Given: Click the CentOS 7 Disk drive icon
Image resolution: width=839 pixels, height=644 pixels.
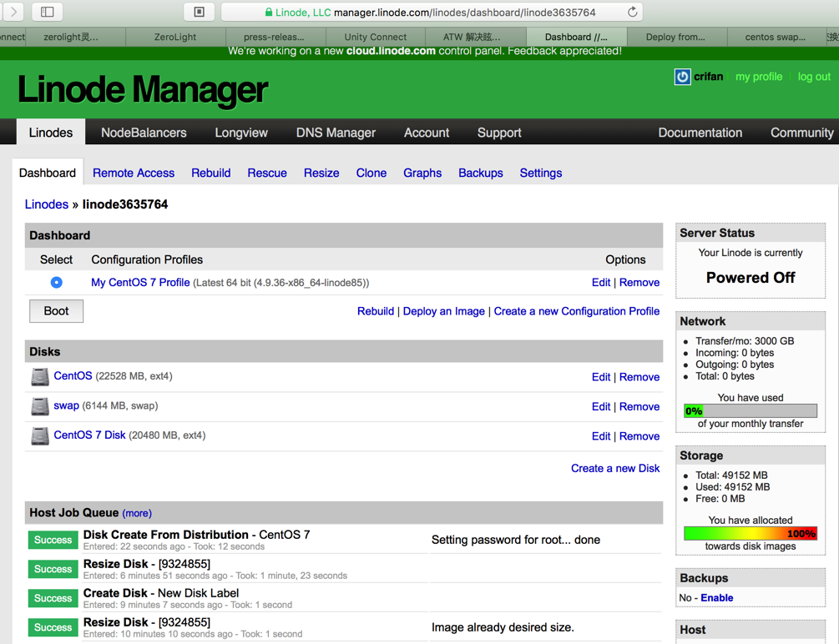Looking at the screenshot, I should [x=40, y=436].
